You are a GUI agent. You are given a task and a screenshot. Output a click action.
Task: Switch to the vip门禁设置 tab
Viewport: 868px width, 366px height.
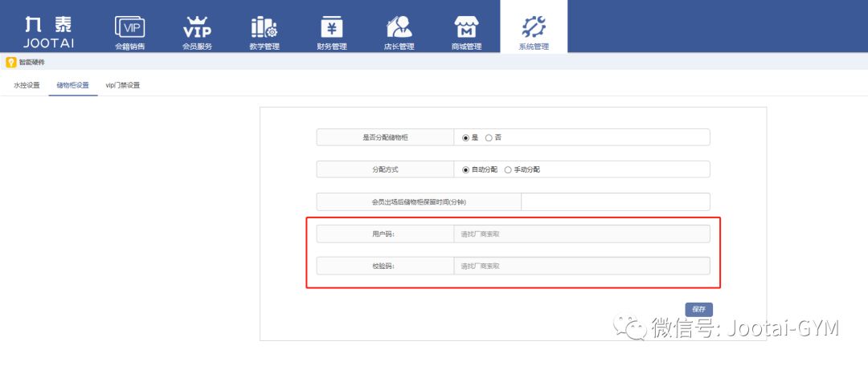(122, 85)
